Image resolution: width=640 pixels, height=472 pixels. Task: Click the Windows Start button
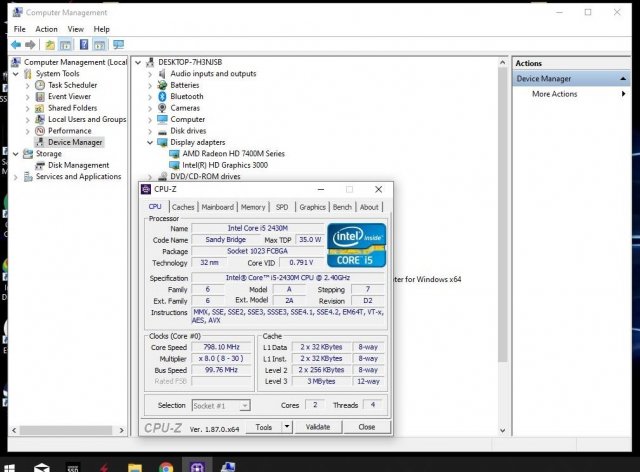click(x=10, y=466)
